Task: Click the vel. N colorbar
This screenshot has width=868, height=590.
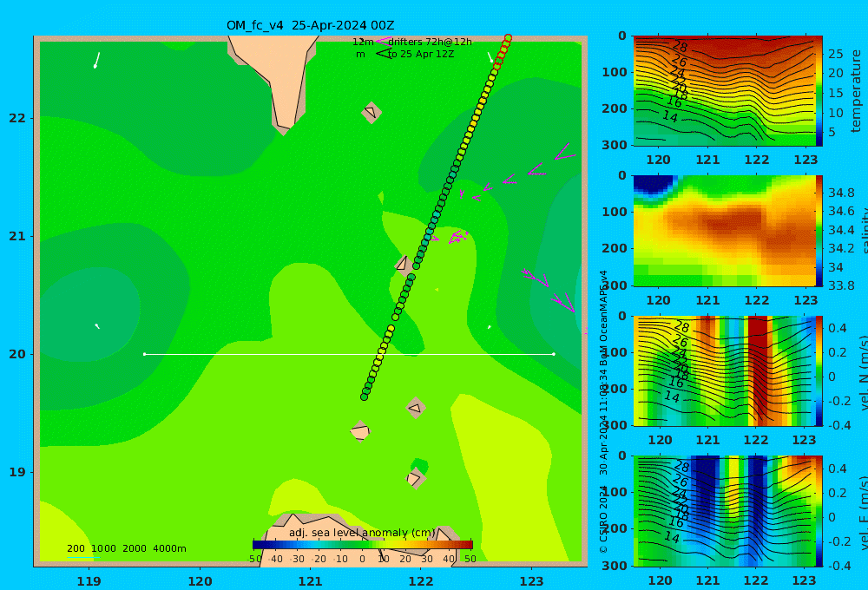Action: pyautogui.click(x=819, y=370)
